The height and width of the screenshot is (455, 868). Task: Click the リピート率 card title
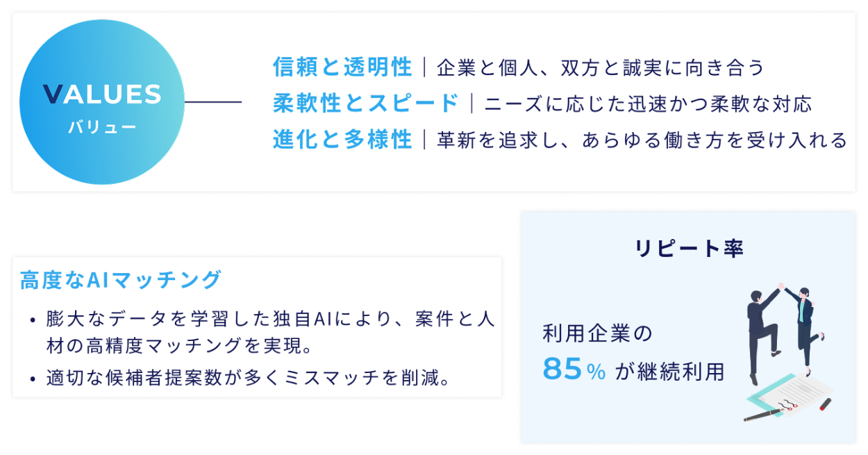(x=689, y=249)
